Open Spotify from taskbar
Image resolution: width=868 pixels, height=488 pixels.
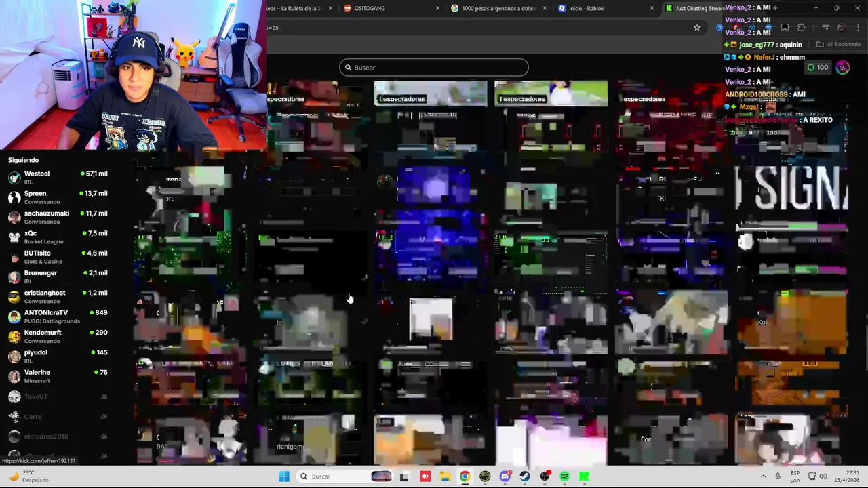pyautogui.click(x=565, y=476)
